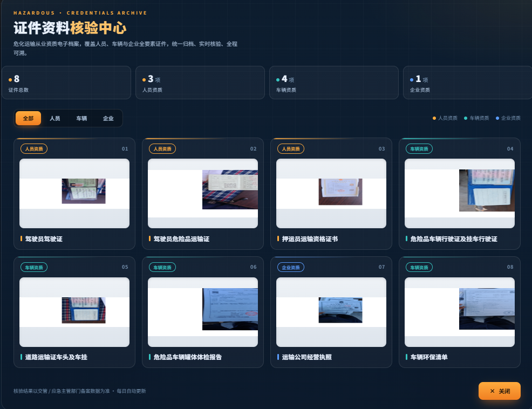This screenshot has width=532, height=409.
Task: Click the title 驾驶员驾驶证
Action: pos(44,239)
